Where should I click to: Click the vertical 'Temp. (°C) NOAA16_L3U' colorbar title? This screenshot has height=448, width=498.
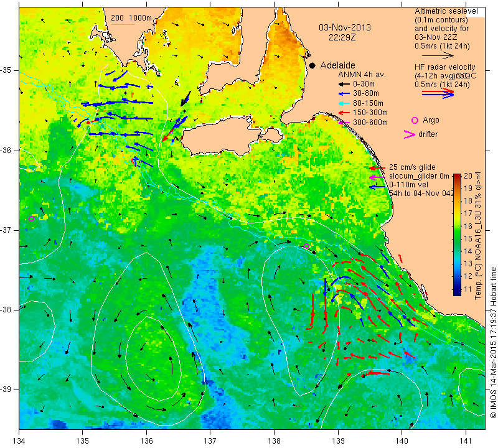point(478,236)
